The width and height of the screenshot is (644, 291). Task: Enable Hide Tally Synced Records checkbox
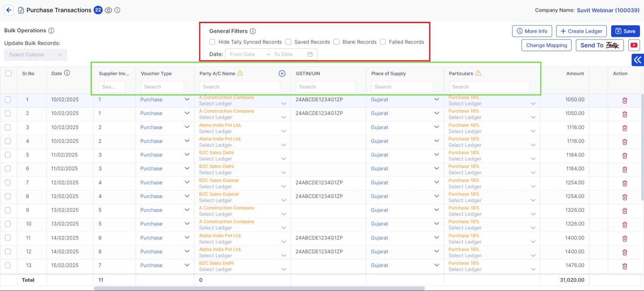[212, 42]
